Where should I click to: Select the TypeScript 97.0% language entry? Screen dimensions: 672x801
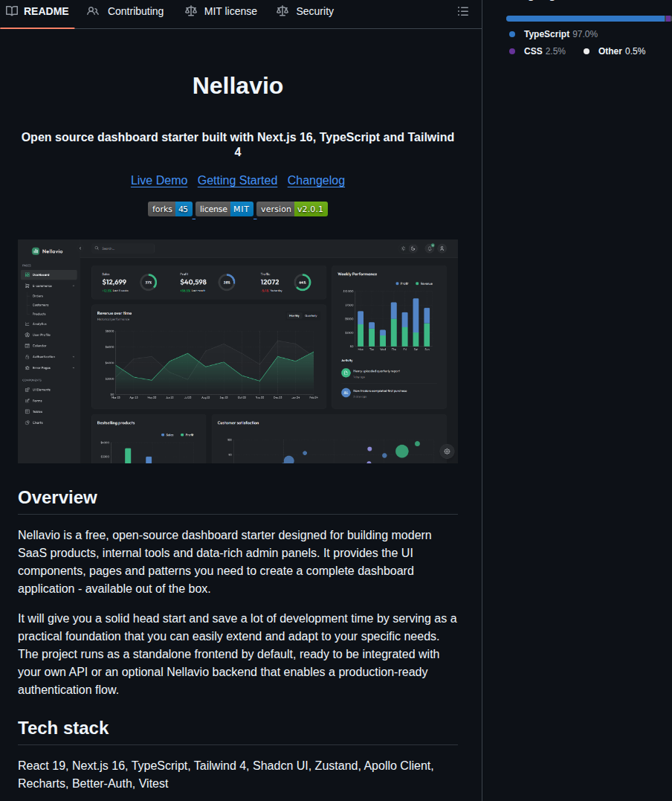[554, 34]
